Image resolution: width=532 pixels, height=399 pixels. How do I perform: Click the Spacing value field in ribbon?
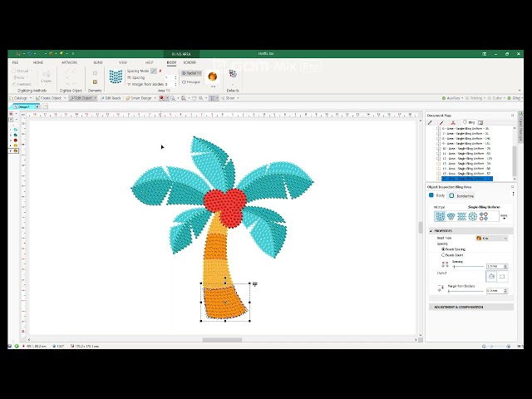coord(170,77)
